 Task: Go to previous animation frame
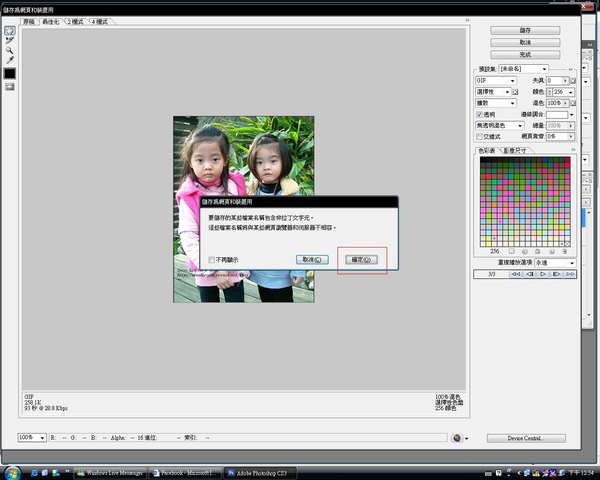(530, 274)
